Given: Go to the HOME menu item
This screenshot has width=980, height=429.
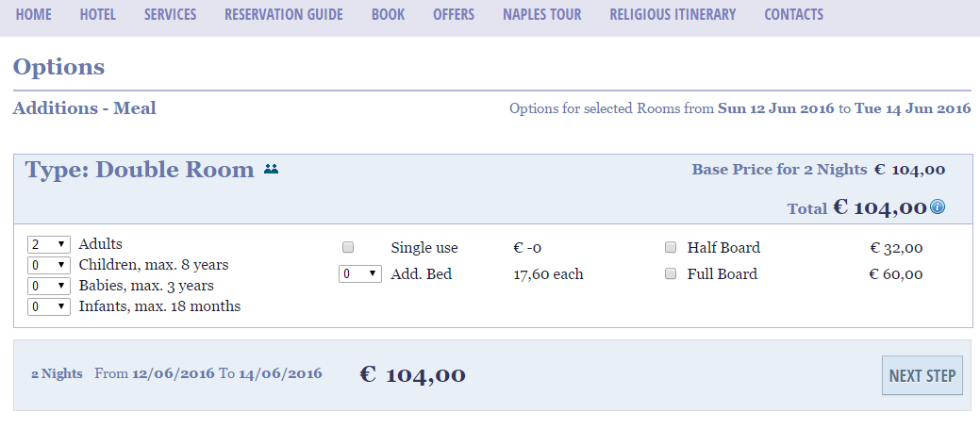Looking at the screenshot, I should 34,14.
